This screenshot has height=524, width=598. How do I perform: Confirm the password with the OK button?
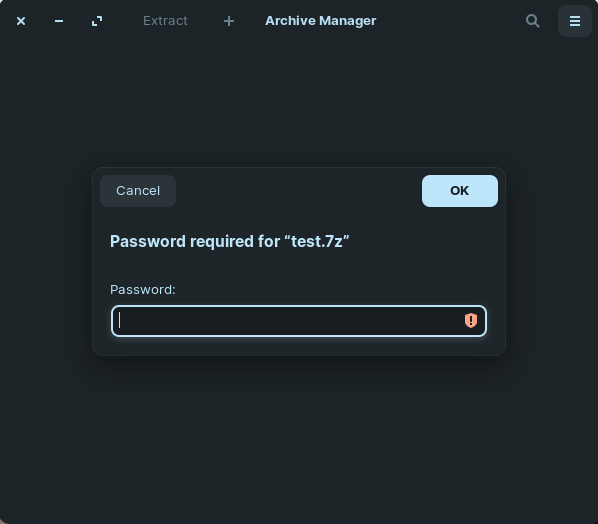point(460,191)
